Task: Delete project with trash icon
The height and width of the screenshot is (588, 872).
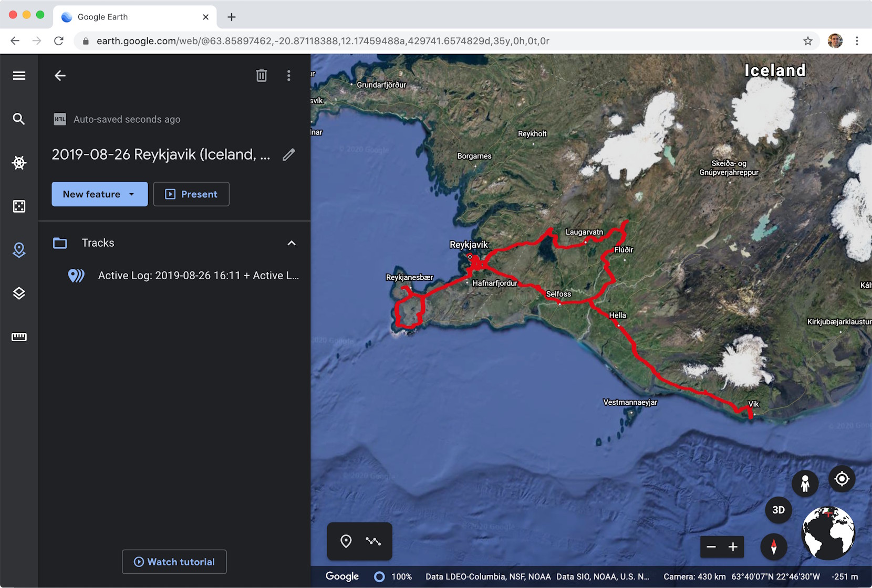Action: pyautogui.click(x=261, y=76)
